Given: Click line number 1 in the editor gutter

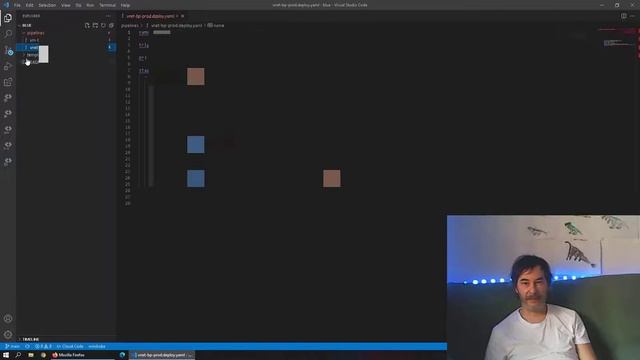Looking at the screenshot, I should point(129,32).
